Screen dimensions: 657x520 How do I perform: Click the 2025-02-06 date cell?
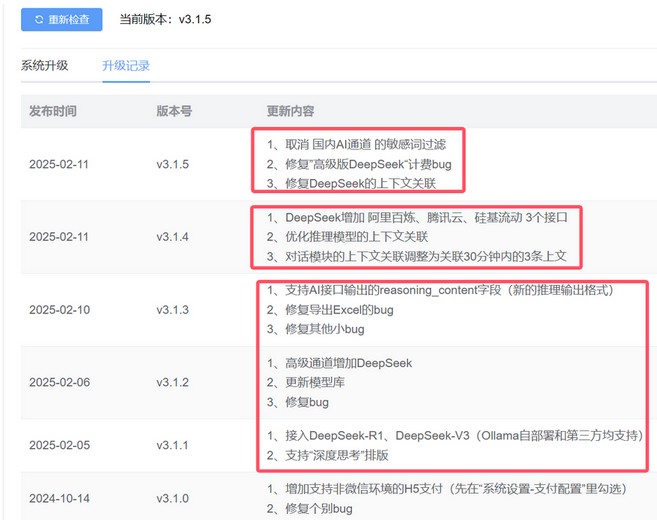tap(59, 382)
